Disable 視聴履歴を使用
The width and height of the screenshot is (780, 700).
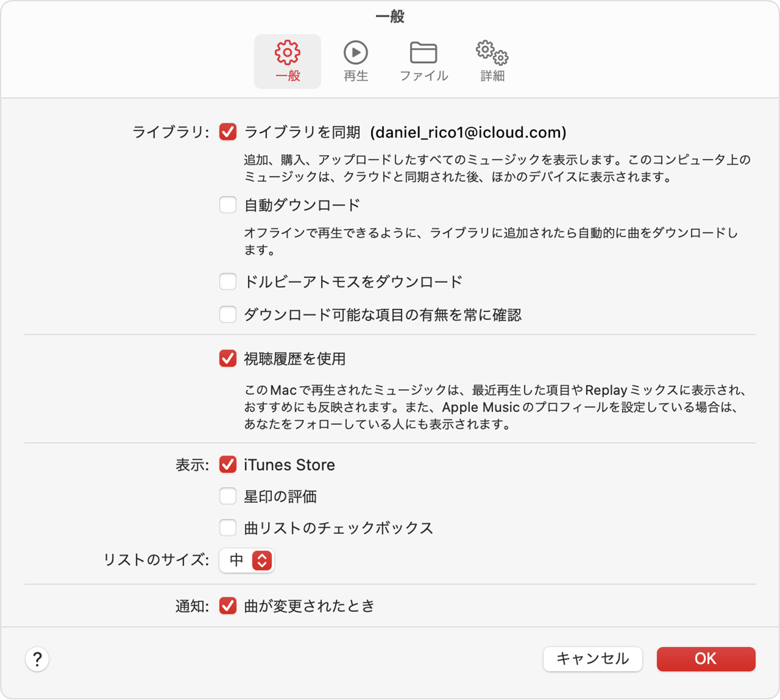(228, 358)
